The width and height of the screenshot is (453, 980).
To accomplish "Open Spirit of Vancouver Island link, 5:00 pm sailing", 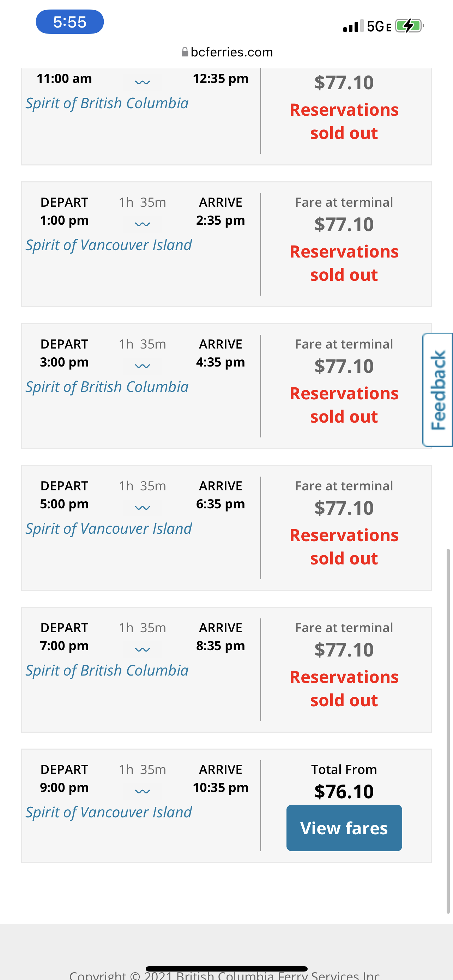I will (x=109, y=529).
